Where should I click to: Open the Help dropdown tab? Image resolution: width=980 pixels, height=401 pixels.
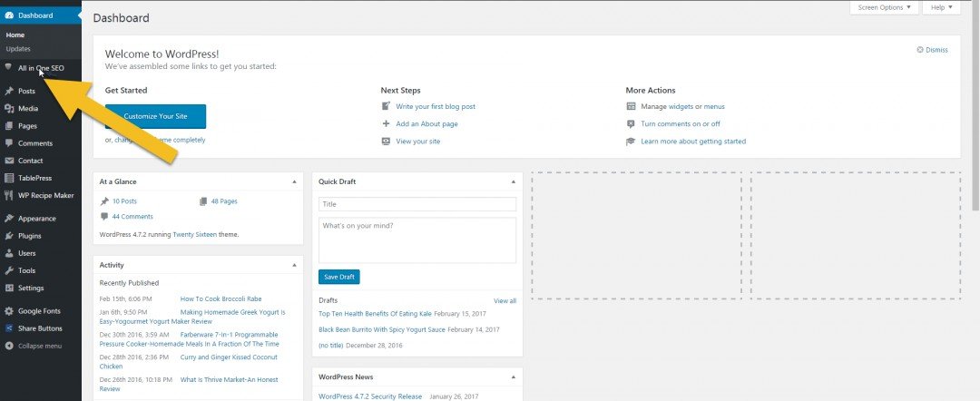tap(941, 7)
